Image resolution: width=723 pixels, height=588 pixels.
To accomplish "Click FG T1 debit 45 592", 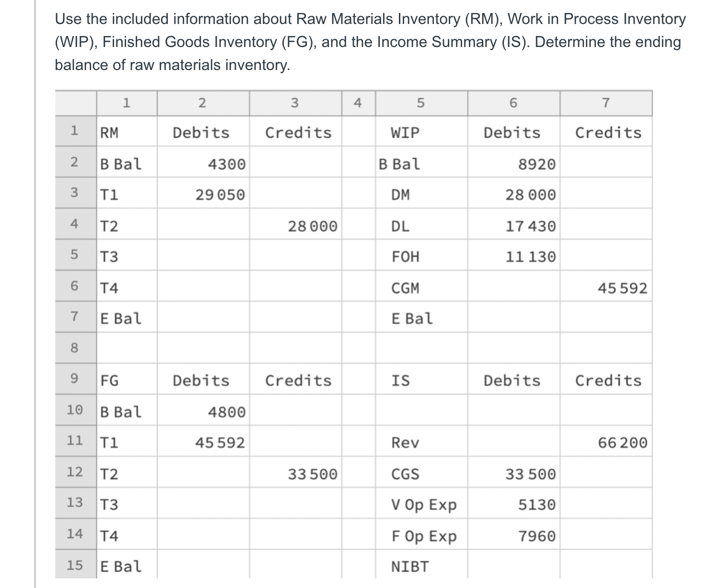I will [x=203, y=441].
